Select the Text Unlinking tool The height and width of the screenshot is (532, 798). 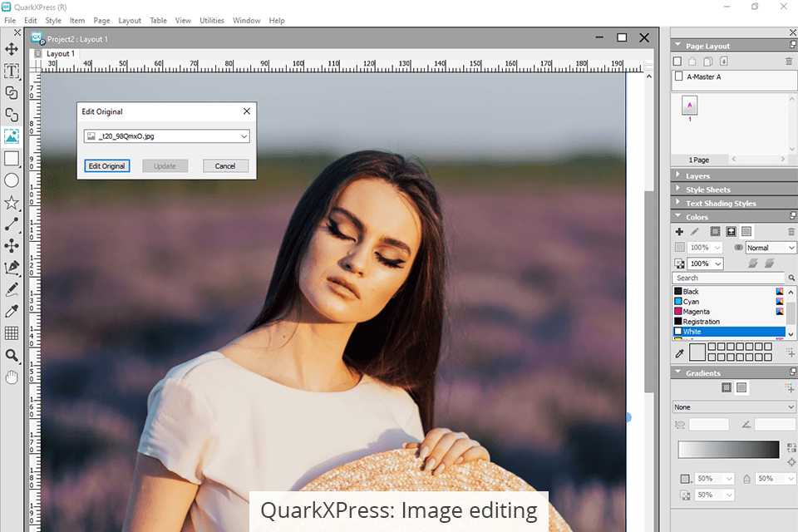click(x=11, y=115)
